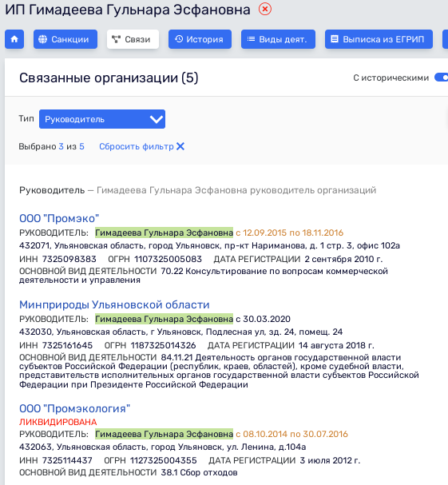Click the ЛИКВИДИРОВАНА status label
The width and height of the screenshot is (448, 485).
[x=58, y=422]
